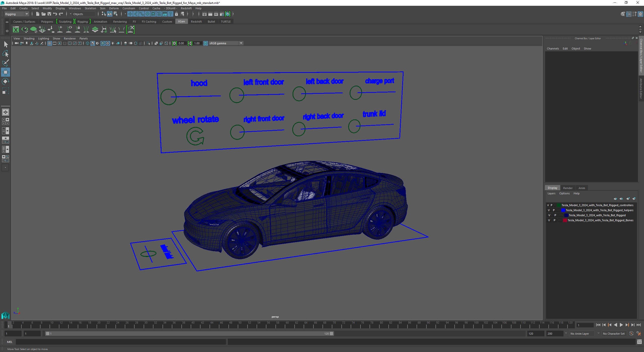Viewport: 644px width, 352px height.
Task: Click the XGen add guide icon
Action: 60,30
